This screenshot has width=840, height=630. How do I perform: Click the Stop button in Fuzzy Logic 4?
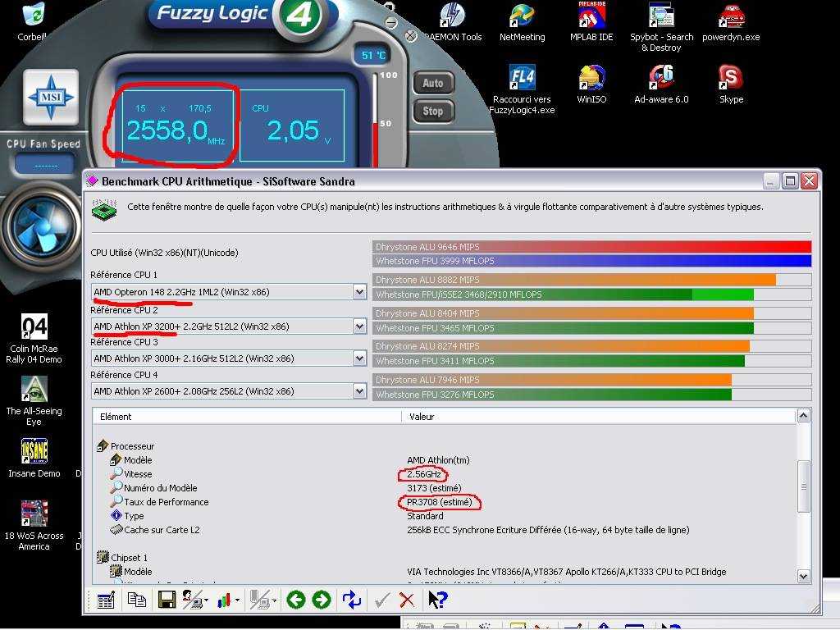point(433,111)
